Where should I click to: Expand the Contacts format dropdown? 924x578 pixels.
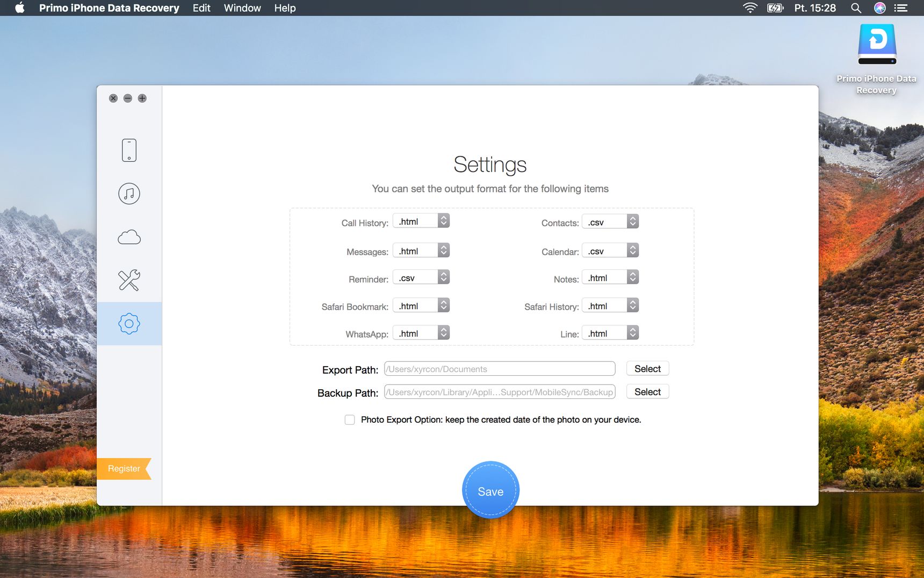point(610,222)
